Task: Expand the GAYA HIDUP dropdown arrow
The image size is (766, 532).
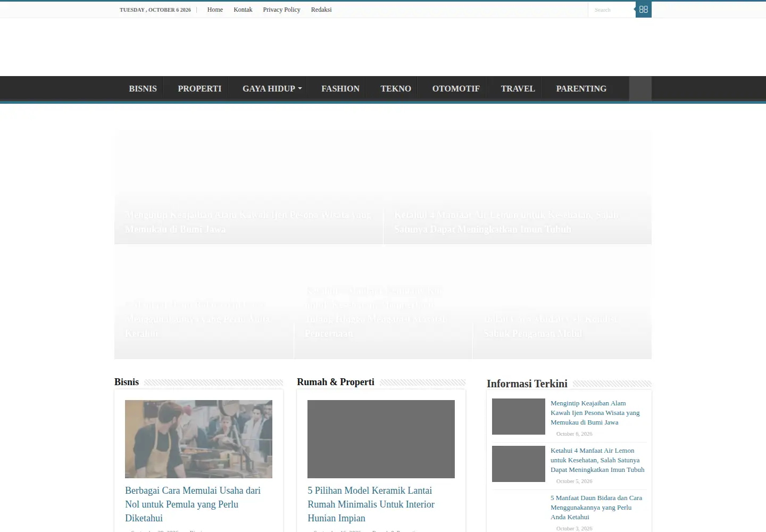Action: point(300,89)
